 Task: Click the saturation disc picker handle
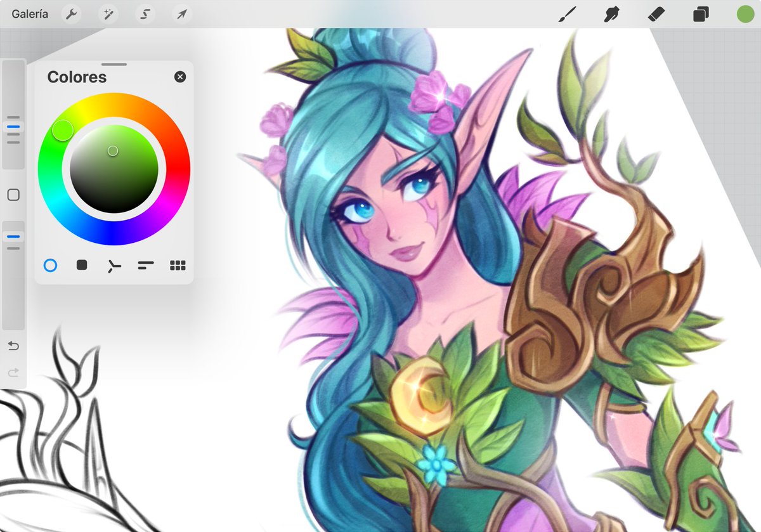113,150
